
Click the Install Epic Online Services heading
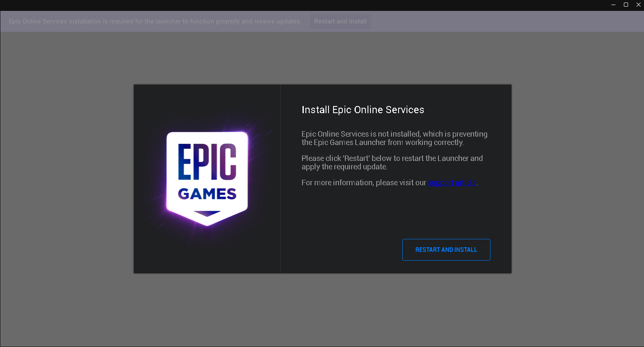tap(363, 110)
